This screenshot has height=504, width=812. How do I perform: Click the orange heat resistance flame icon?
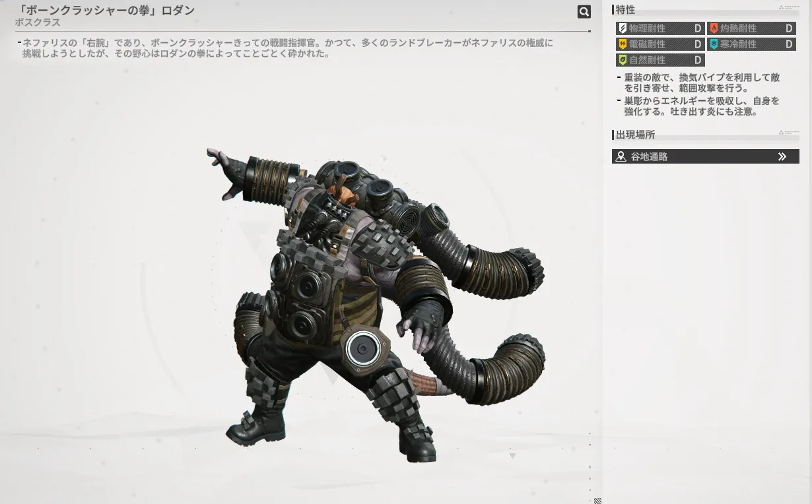click(x=714, y=28)
